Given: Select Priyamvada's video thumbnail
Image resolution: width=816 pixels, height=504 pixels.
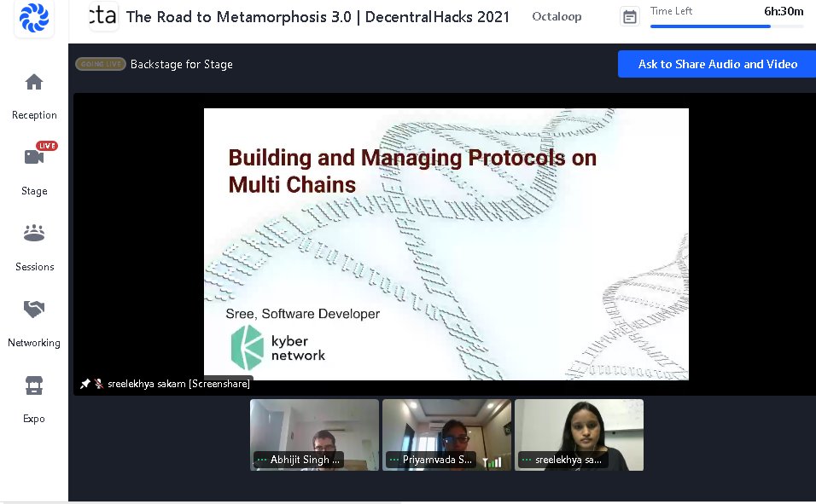Looking at the screenshot, I should 446,435.
